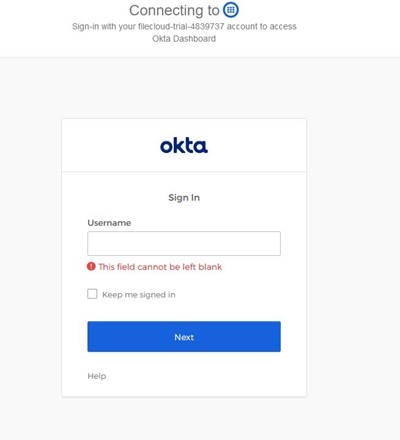Click the 'Keep me signed in' label text
The height and width of the screenshot is (440, 400).
pos(139,295)
